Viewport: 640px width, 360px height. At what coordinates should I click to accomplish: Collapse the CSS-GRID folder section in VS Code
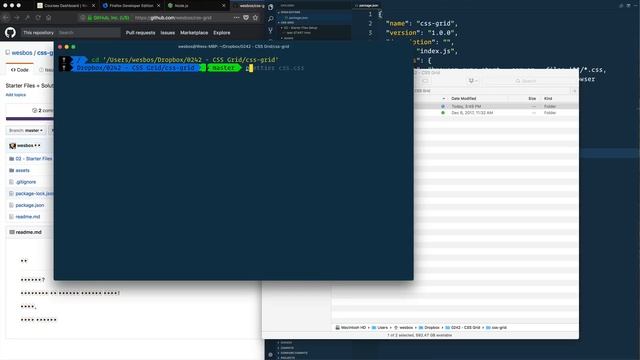287,23
